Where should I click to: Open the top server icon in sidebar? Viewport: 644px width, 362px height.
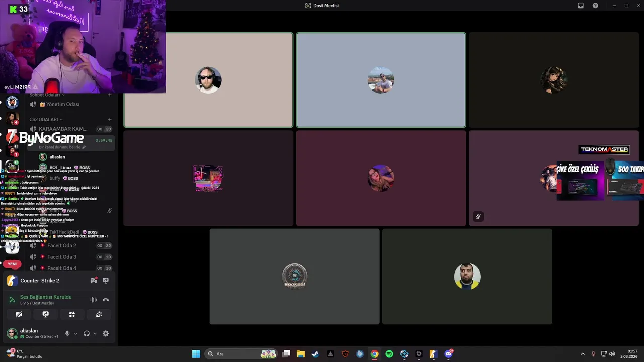(x=12, y=103)
